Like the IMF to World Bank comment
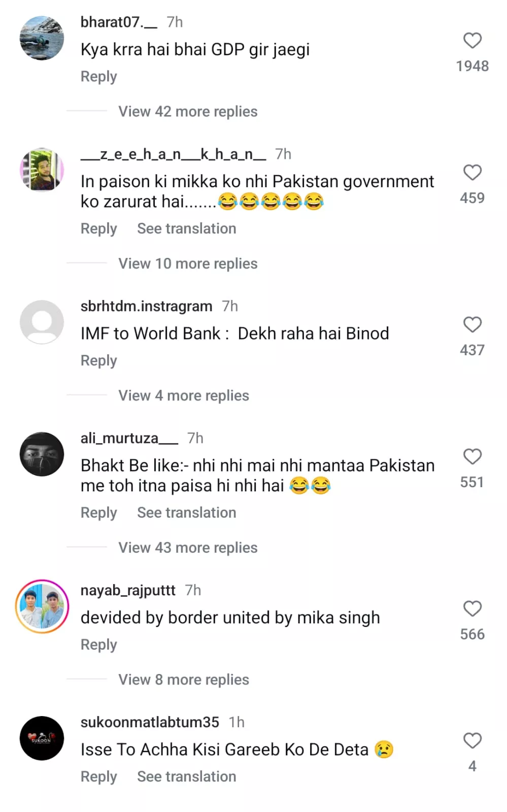This screenshot has width=507, height=812. coord(472,324)
